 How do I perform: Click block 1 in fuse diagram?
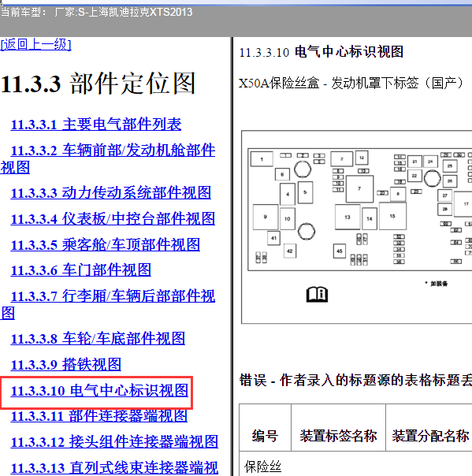click(x=262, y=159)
